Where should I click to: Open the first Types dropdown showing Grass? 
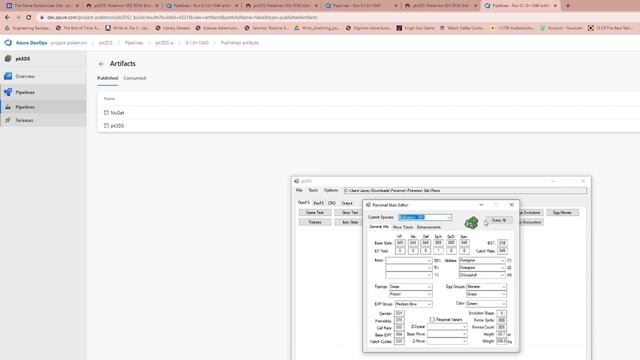pos(429,287)
